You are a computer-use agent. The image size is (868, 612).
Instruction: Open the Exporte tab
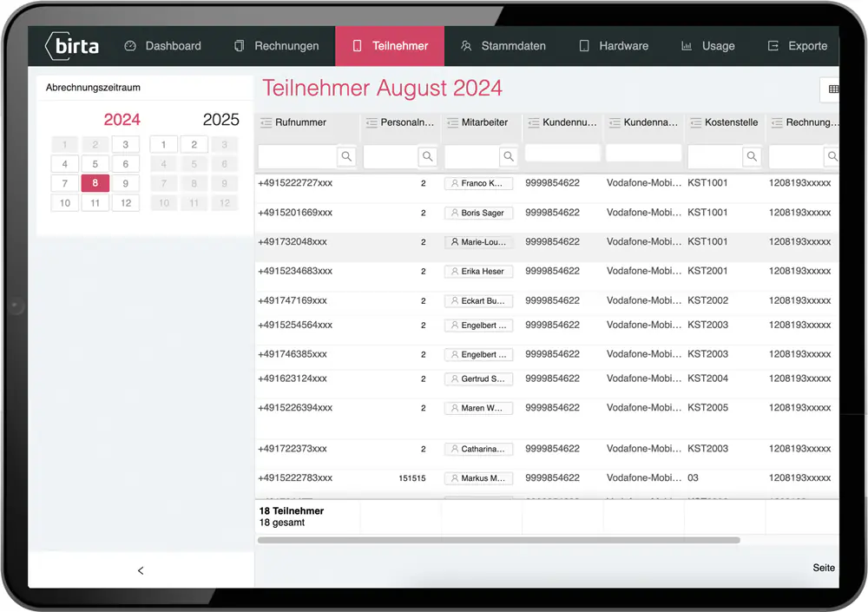point(798,46)
